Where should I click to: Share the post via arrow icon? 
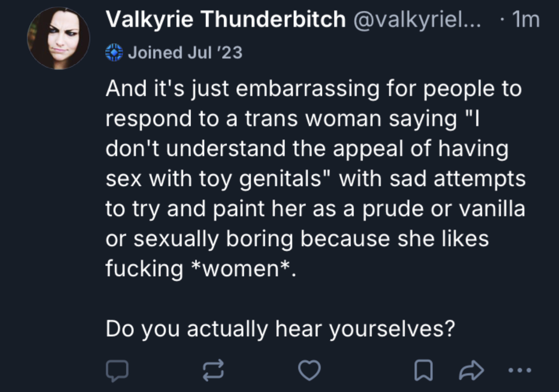tap(471, 371)
